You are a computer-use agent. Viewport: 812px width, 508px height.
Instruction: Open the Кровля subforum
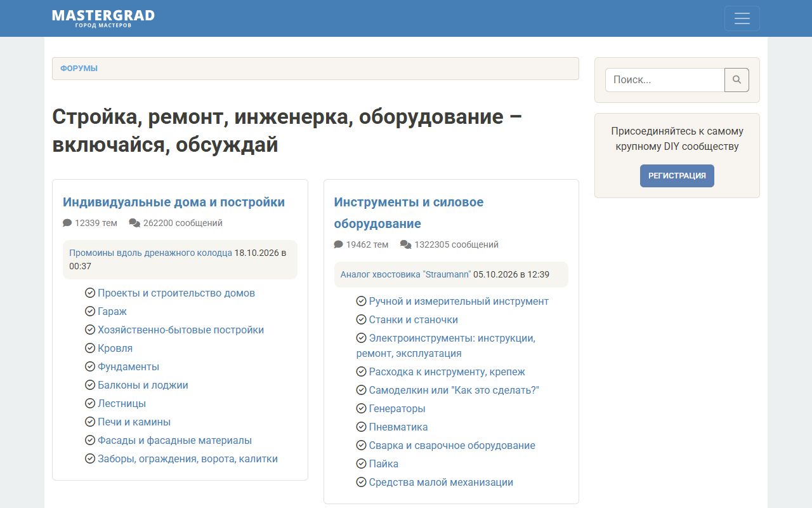(x=115, y=348)
